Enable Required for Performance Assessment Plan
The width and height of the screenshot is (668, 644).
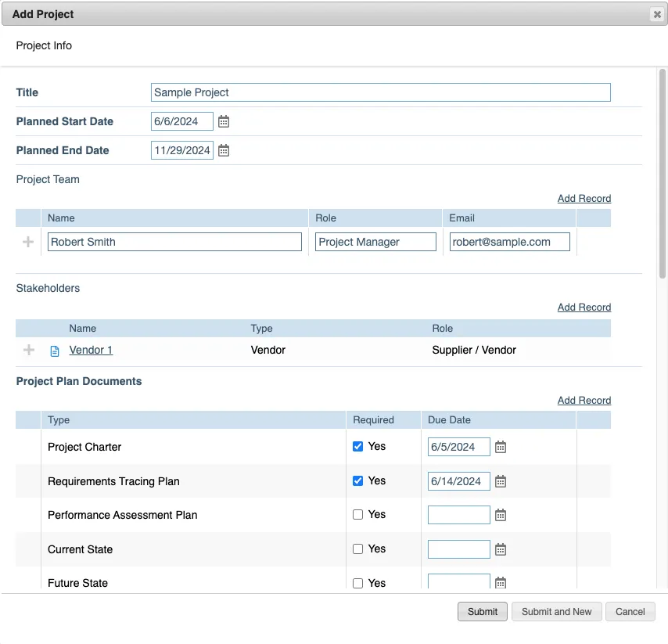click(357, 514)
